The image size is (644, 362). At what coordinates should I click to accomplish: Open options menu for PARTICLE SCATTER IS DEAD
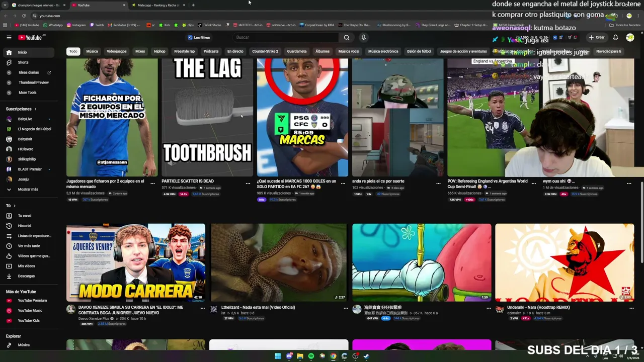(248, 184)
